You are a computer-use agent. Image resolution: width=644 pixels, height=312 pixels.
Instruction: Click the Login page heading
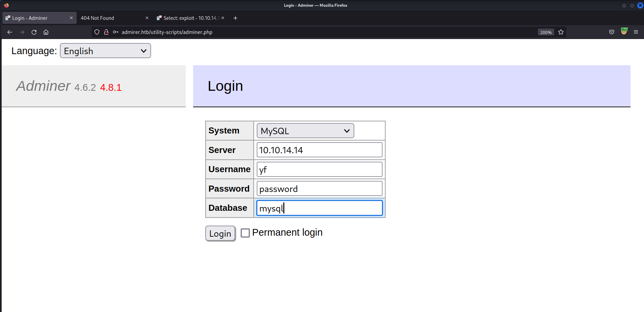tap(225, 86)
